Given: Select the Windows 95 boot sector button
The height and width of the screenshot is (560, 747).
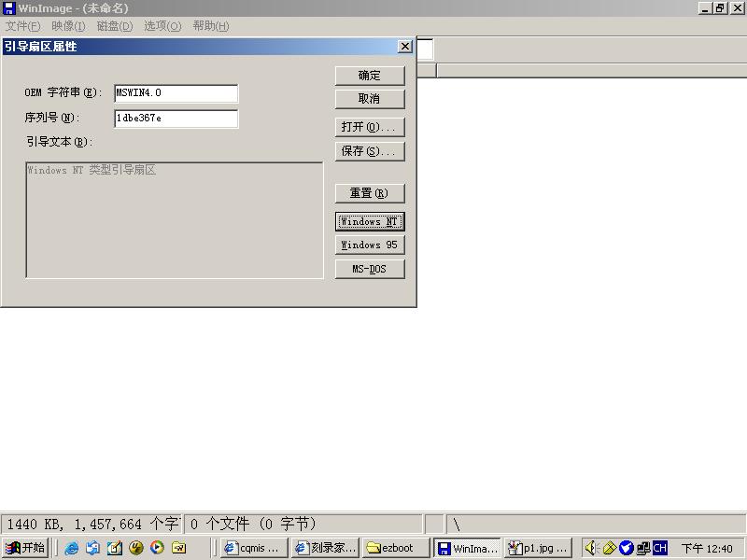Looking at the screenshot, I should 370,245.
